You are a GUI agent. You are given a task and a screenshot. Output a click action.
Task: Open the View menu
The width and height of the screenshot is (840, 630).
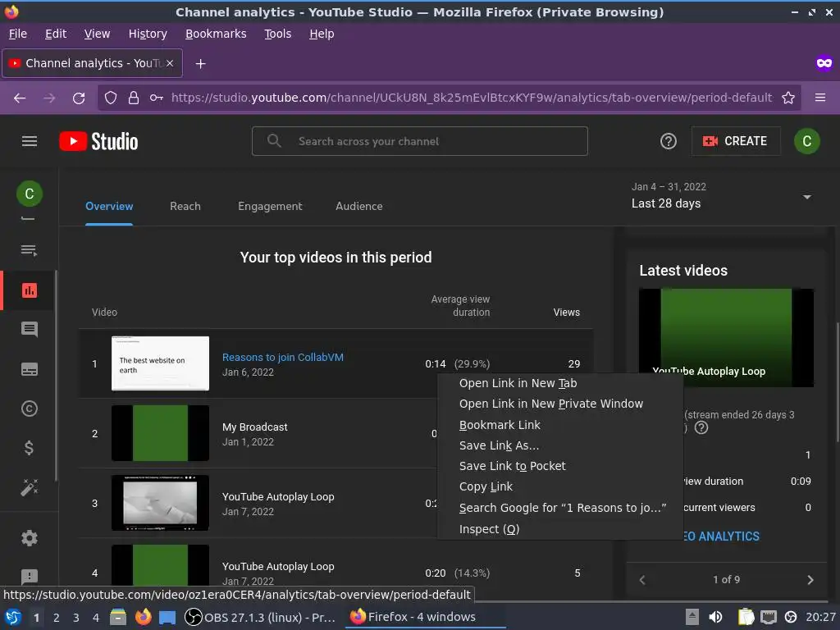(97, 34)
